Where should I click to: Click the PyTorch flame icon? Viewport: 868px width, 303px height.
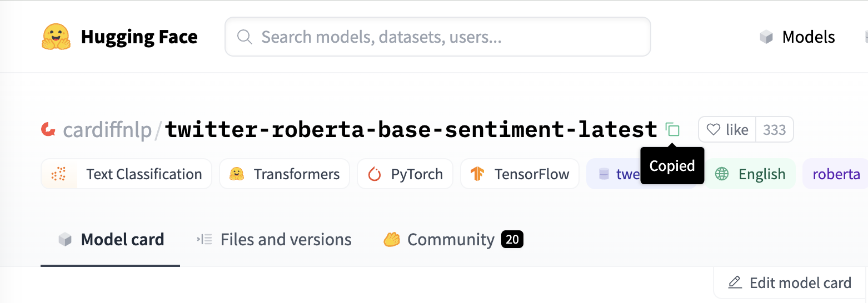[x=375, y=174]
